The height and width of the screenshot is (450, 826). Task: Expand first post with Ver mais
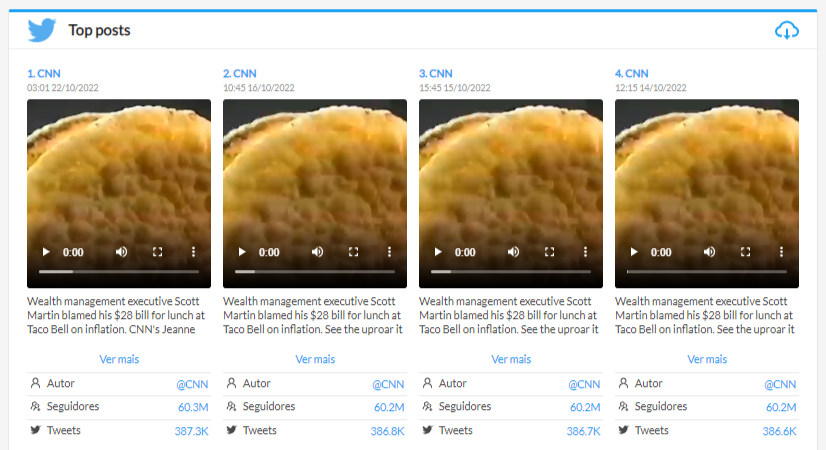click(x=119, y=359)
